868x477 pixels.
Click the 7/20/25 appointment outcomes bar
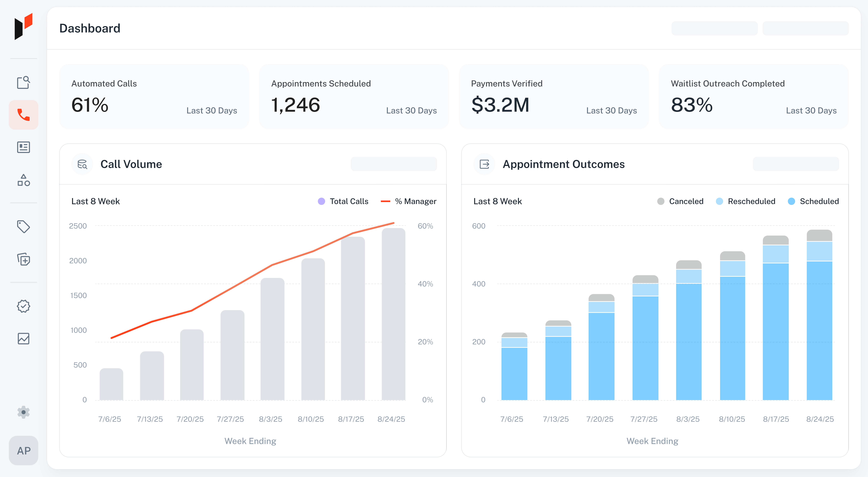pos(601,347)
